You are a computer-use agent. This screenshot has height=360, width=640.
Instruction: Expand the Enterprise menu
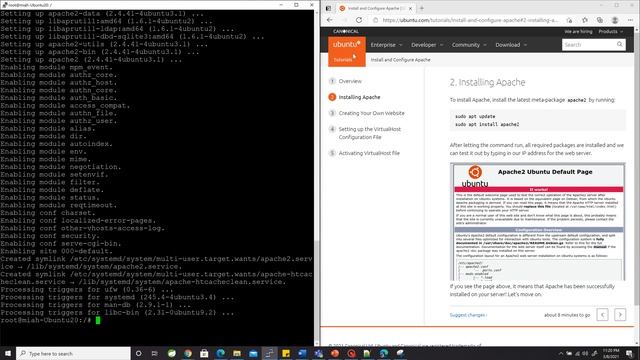386,45
